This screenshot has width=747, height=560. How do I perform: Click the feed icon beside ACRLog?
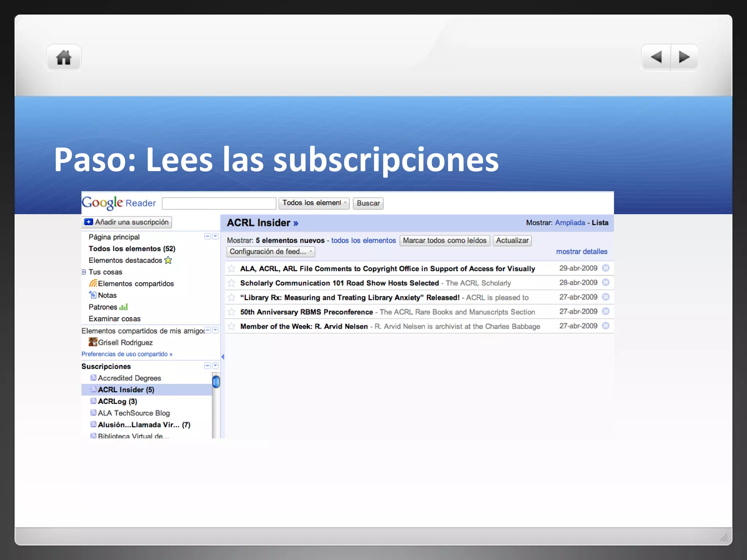click(93, 401)
